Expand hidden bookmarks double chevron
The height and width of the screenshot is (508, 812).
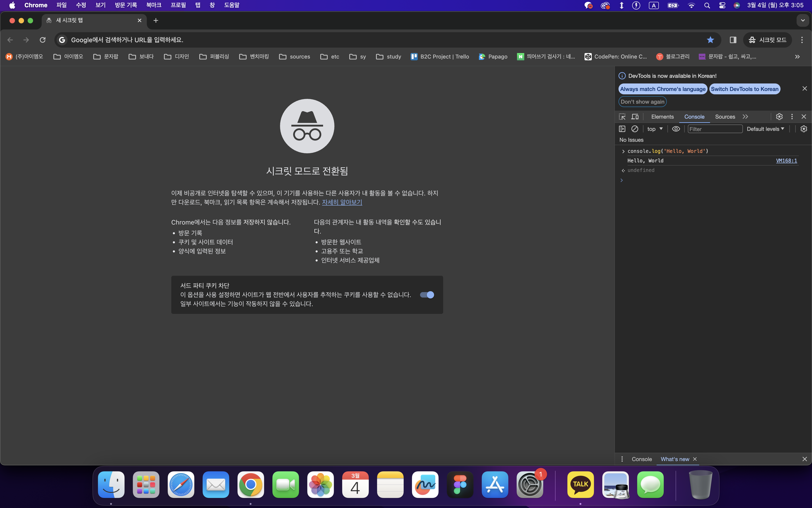[797, 56]
